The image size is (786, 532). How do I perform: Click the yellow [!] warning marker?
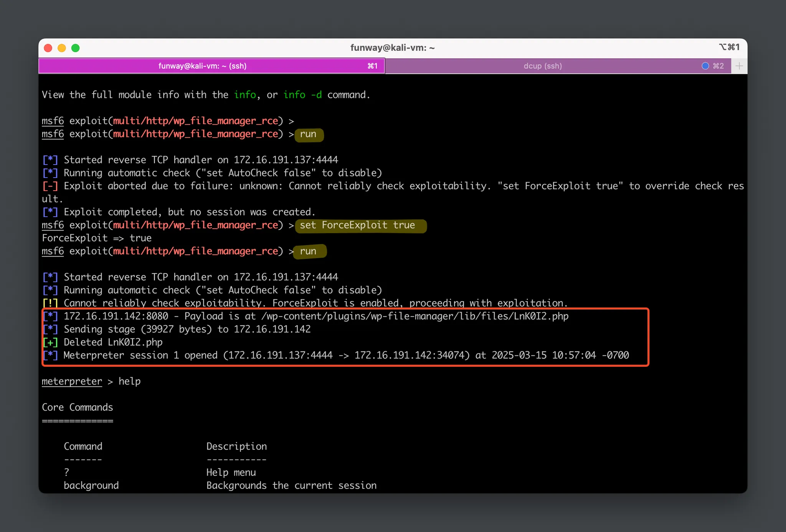pos(50,303)
